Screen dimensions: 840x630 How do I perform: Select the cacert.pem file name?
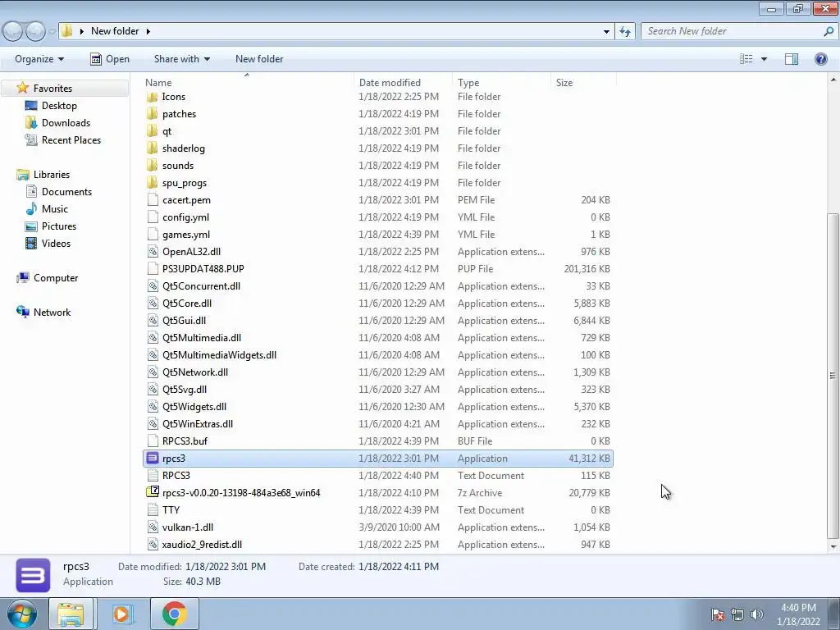tap(186, 200)
